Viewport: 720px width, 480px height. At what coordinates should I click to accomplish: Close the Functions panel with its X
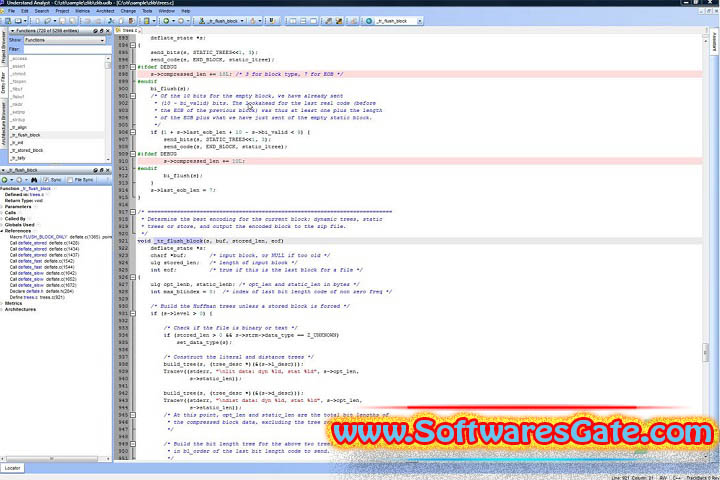[x=108, y=31]
